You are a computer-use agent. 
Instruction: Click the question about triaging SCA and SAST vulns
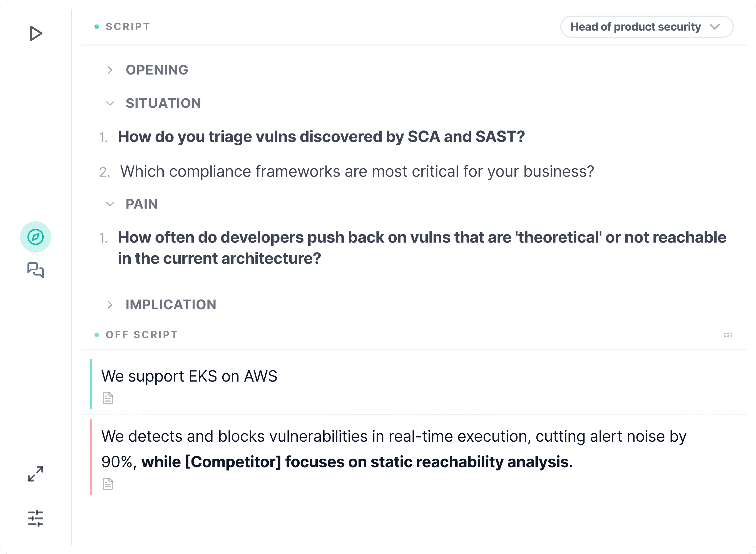(321, 137)
